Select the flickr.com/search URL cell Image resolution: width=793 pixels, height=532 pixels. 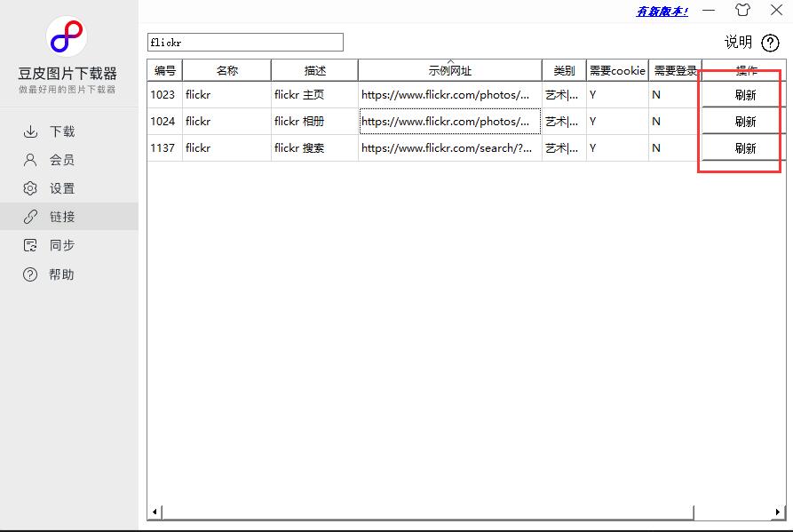[x=450, y=148]
